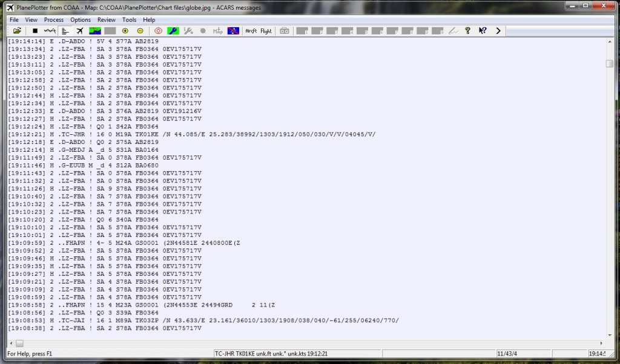The height and width of the screenshot is (364, 620).
Task: Click the vertical scrollbar thumb
Action: coord(609,63)
